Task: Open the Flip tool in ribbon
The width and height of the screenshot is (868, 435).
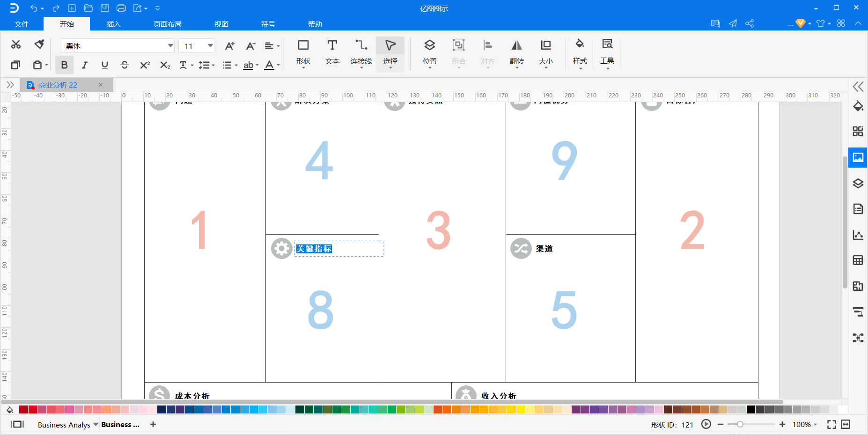Action: click(517, 52)
